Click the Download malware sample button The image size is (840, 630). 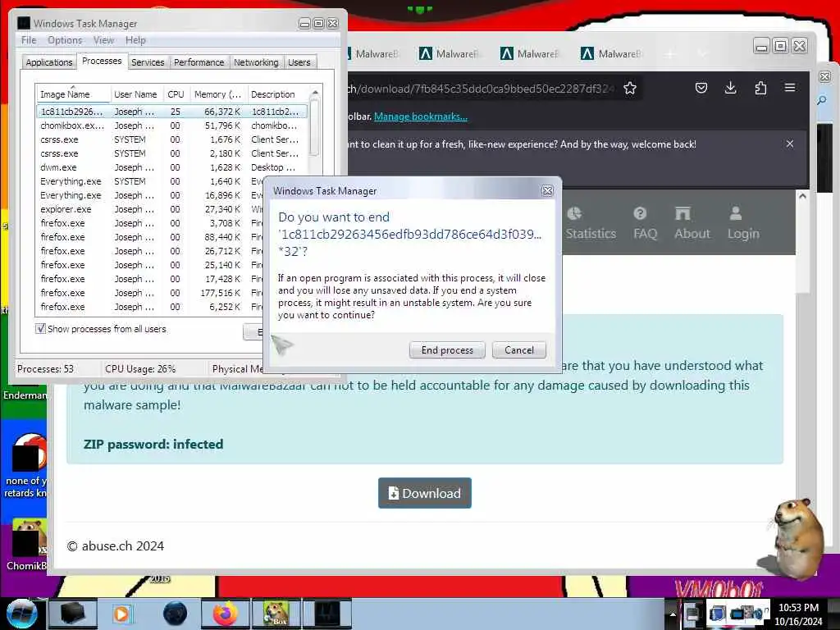[424, 493]
